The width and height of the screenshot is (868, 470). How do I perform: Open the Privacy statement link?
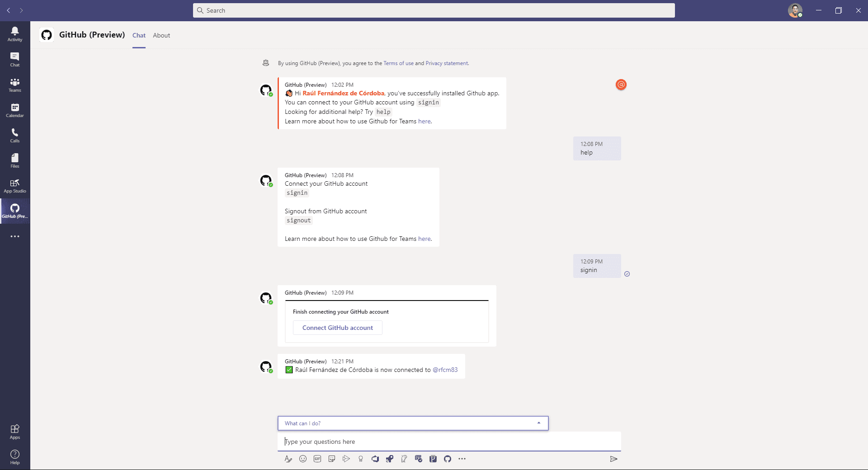pyautogui.click(x=447, y=63)
